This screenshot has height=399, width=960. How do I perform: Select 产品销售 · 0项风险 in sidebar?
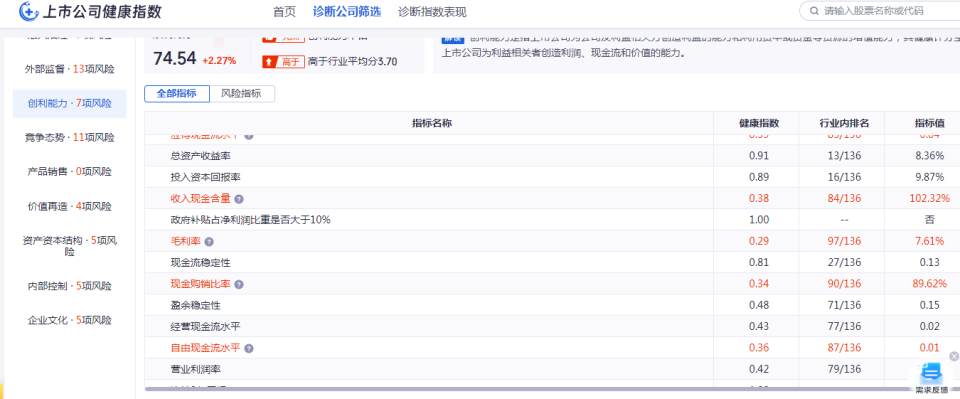(70, 171)
